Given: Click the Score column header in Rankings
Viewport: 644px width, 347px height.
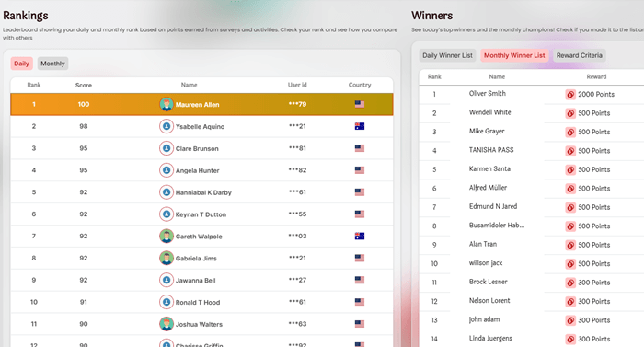Looking at the screenshot, I should (84, 85).
